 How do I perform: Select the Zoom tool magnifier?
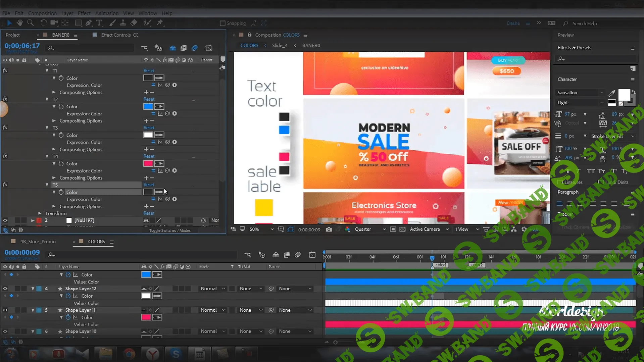click(x=30, y=23)
